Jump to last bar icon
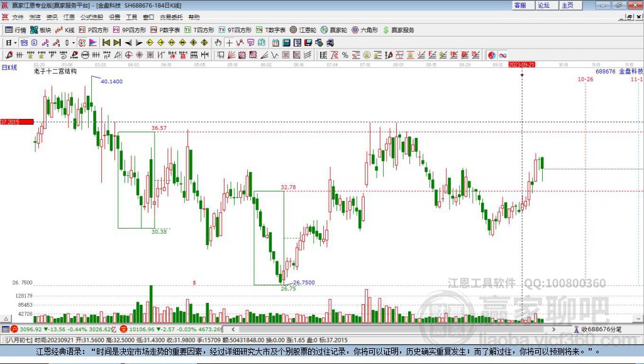 pyautogui.click(x=117, y=43)
